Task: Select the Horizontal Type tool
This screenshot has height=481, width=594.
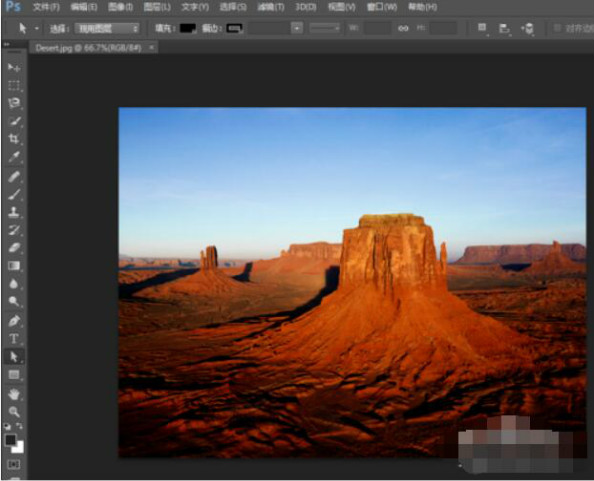Action: 14,339
